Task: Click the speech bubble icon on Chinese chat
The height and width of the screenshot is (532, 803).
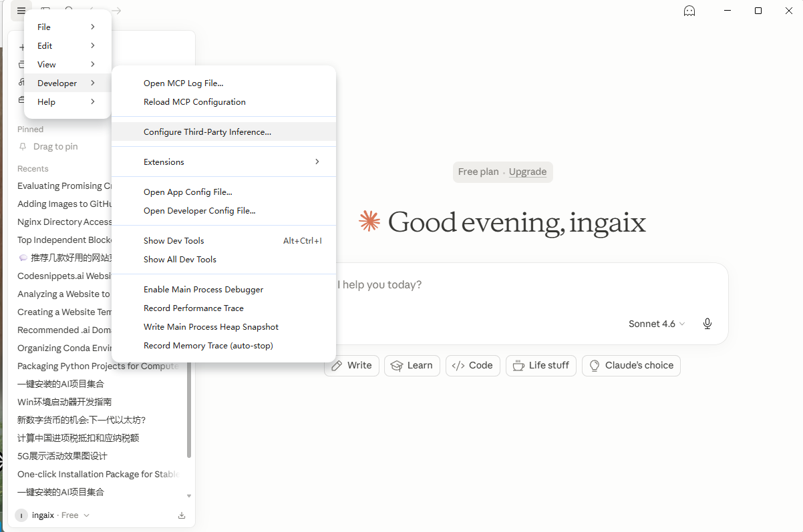Action: tap(23, 258)
